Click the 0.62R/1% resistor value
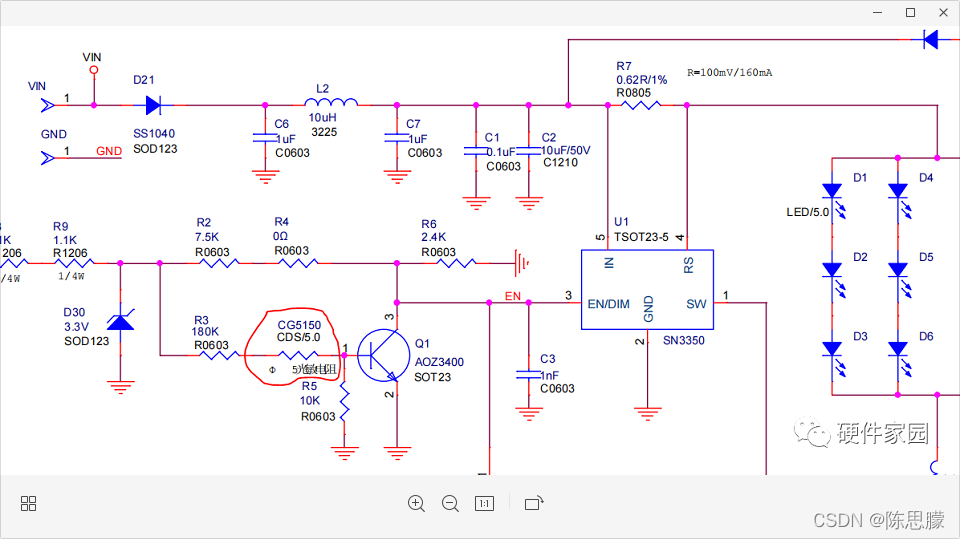 point(642,80)
